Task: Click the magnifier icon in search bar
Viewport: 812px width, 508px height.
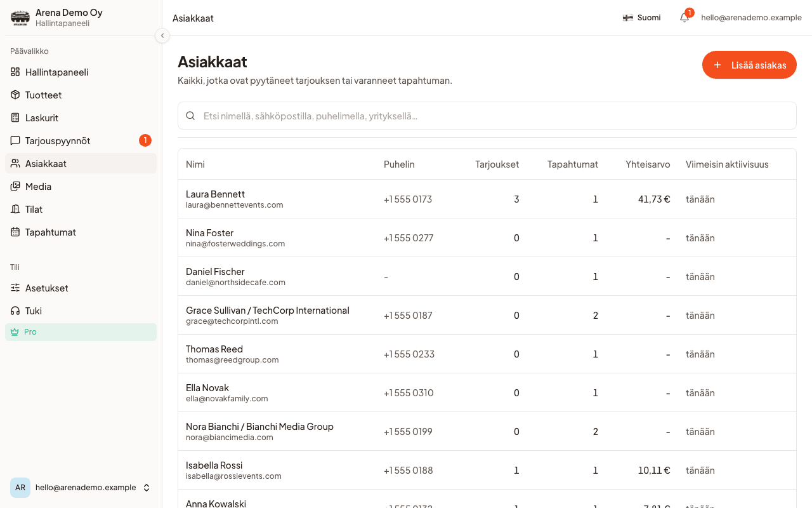Action: pyautogui.click(x=190, y=116)
